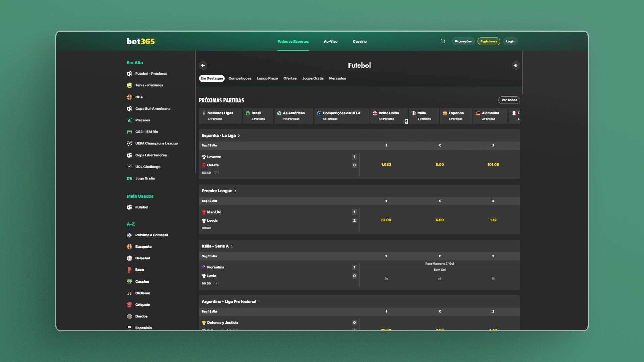Click the Beisebol icon
The image size is (644, 362).
(x=129, y=258)
